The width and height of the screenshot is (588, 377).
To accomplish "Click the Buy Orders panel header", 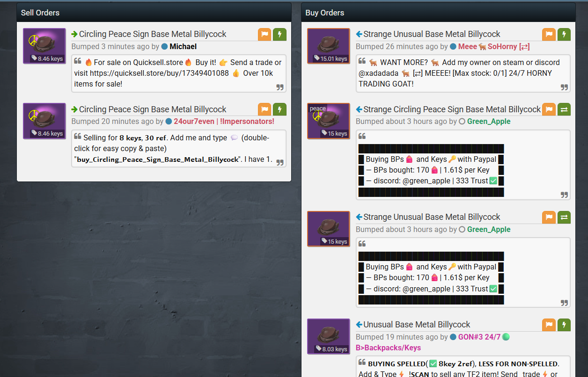I will pyautogui.click(x=438, y=13).
